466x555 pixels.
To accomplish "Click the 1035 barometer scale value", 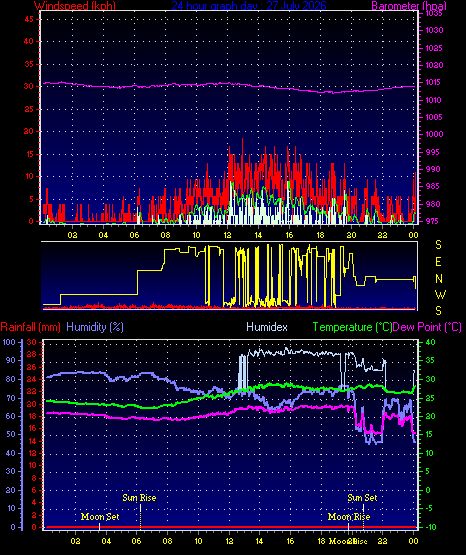I will [x=434, y=14].
